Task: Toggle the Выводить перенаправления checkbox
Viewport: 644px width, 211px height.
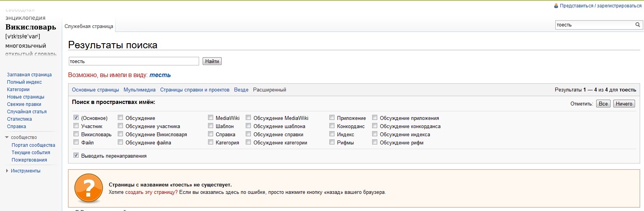Action: click(x=76, y=155)
